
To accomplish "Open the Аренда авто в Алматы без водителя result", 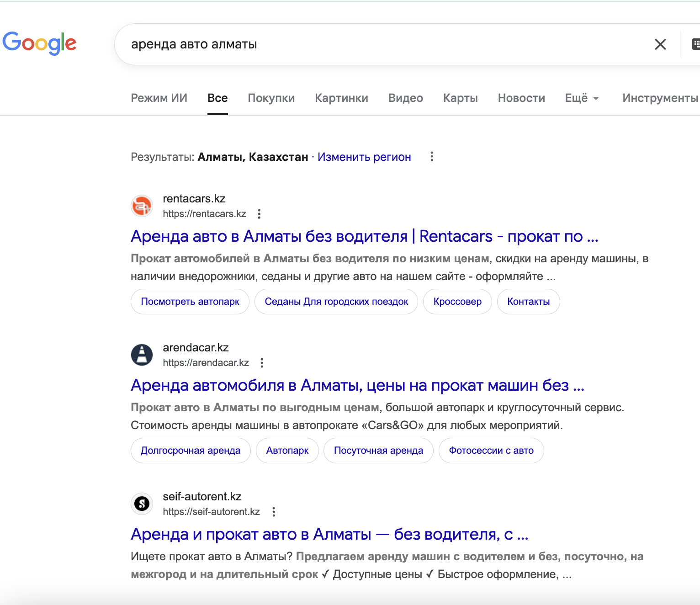I will point(365,236).
